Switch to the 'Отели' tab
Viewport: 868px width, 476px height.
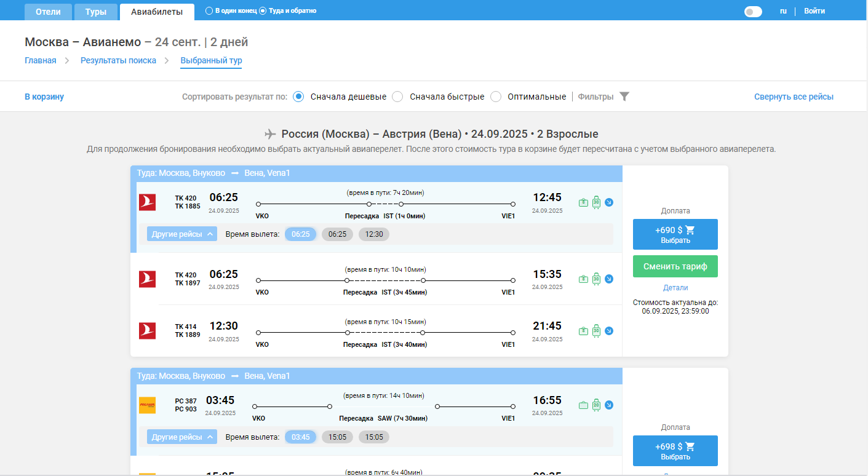(48, 12)
